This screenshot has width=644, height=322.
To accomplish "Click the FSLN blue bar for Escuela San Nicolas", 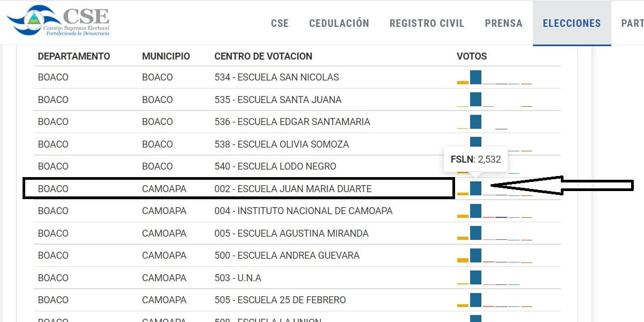I will click(475, 77).
